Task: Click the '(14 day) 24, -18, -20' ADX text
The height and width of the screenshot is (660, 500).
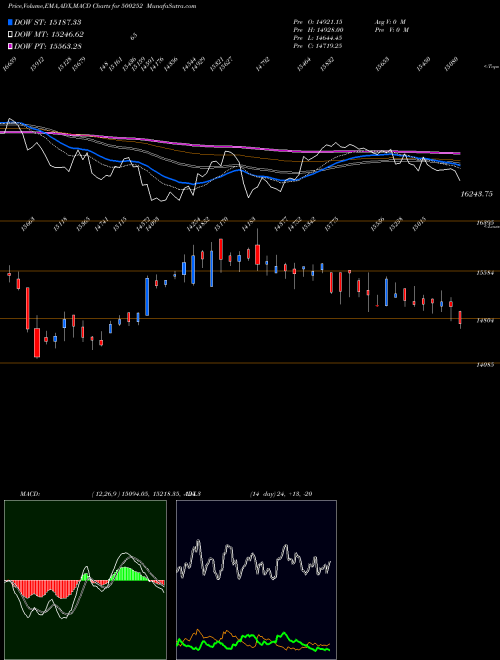Action: (281, 493)
